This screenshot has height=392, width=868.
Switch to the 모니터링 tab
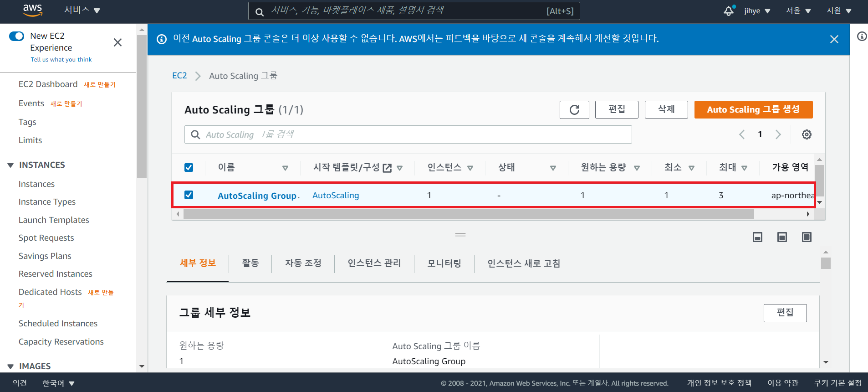tap(444, 263)
